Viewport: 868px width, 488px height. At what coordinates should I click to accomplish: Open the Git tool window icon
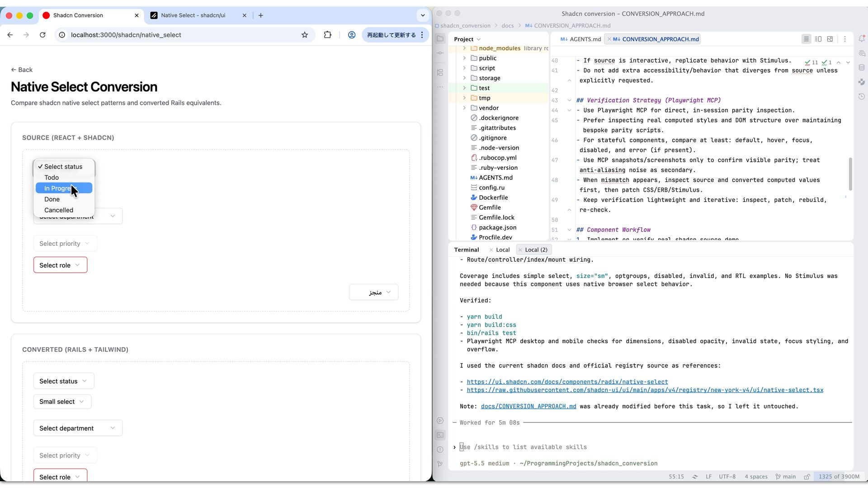pos(440,464)
